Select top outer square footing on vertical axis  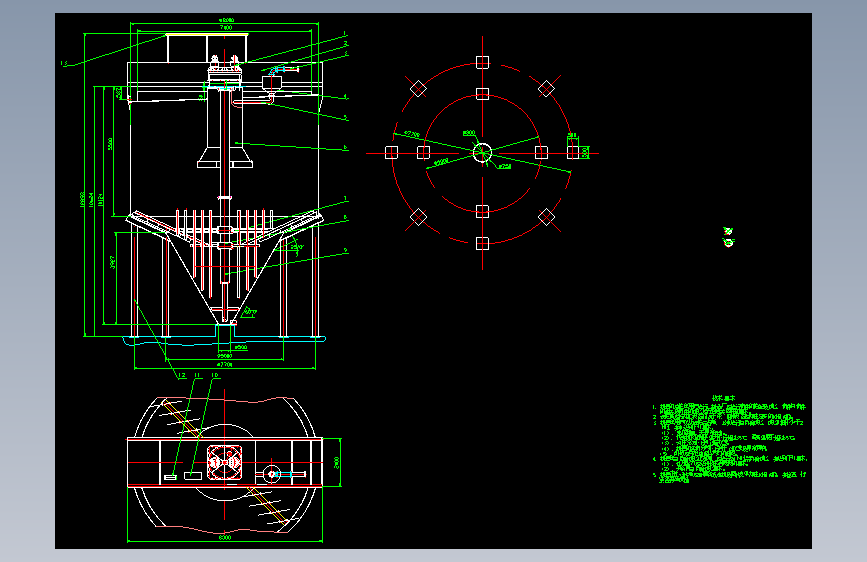(482, 62)
